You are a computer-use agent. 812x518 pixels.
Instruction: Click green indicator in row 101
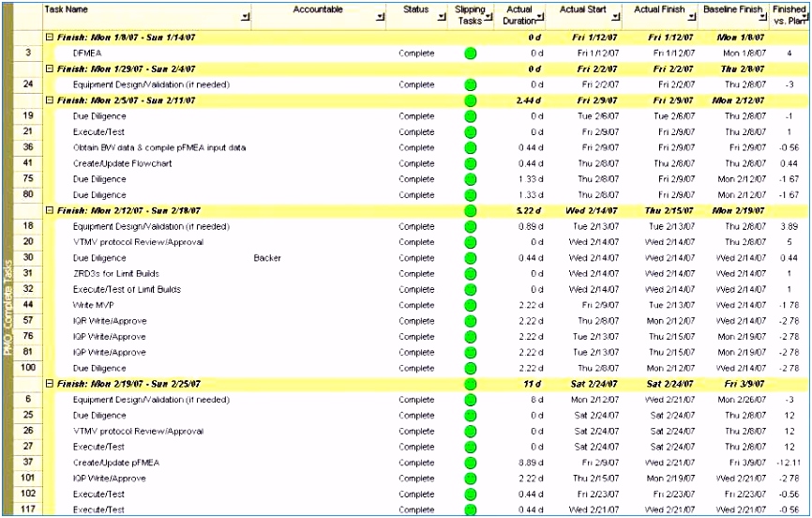[x=470, y=479]
